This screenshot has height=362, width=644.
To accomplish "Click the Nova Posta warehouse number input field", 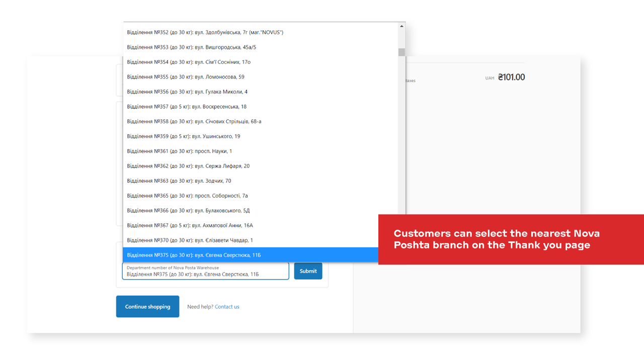I will click(205, 271).
